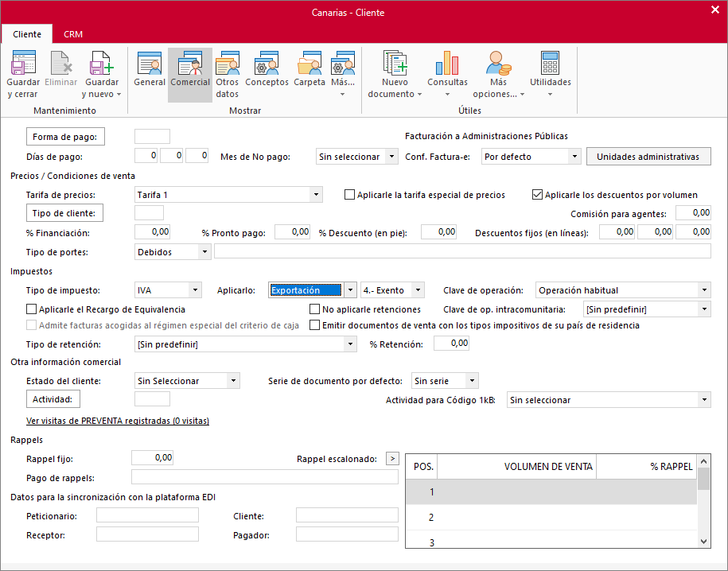Click the Receptor input field
The width and height of the screenshot is (728, 571).
point(148,534)
